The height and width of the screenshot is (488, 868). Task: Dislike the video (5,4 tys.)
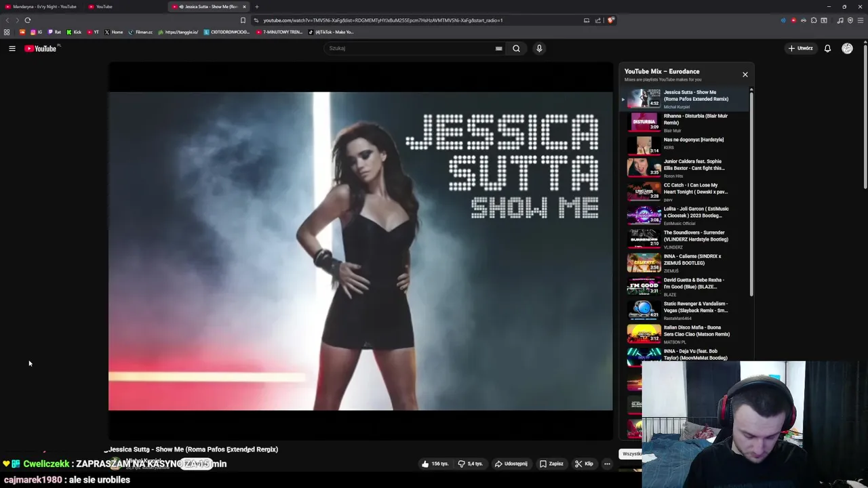470,464
